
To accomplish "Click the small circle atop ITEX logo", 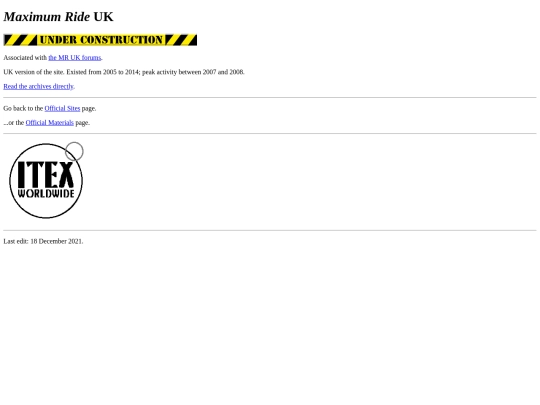I will 74,151.
